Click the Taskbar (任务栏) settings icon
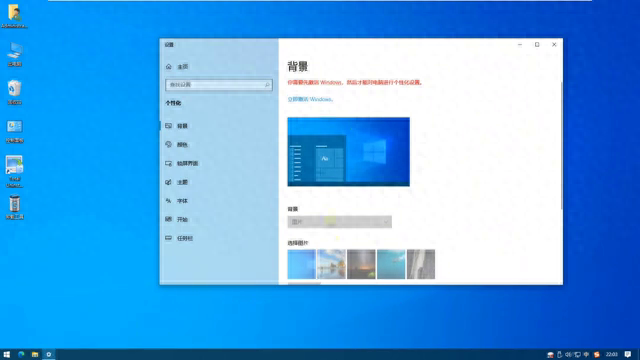640x360 pixels. click(169, 238)
